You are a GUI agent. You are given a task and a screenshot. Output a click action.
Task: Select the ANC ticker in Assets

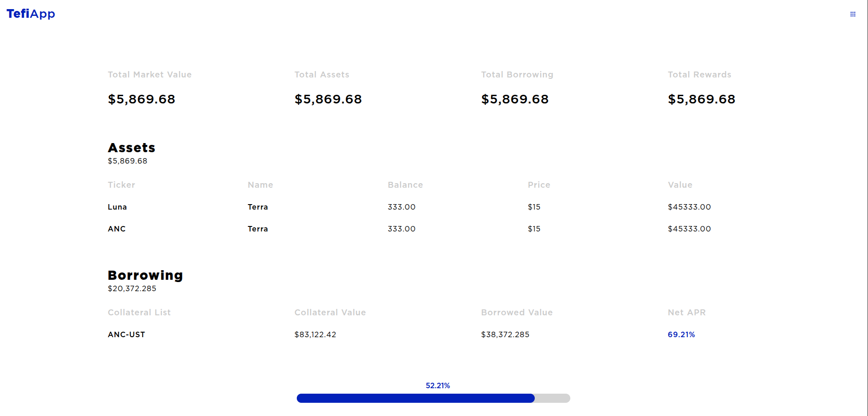[117, 229]
